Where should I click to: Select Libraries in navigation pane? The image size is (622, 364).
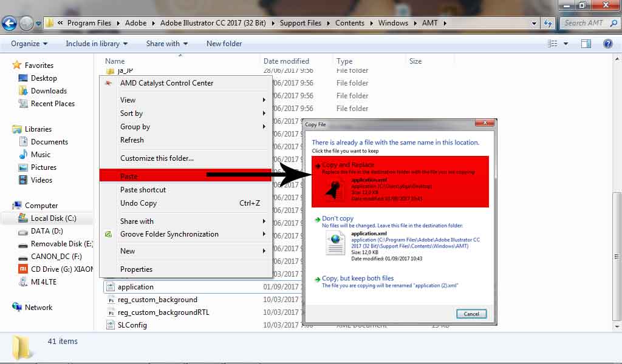[38, 129]
